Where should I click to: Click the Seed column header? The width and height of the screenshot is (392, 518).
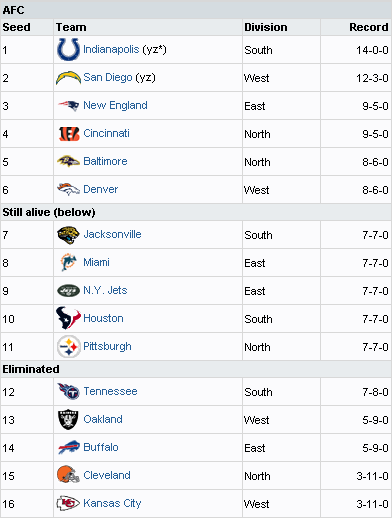click(16, 27)
